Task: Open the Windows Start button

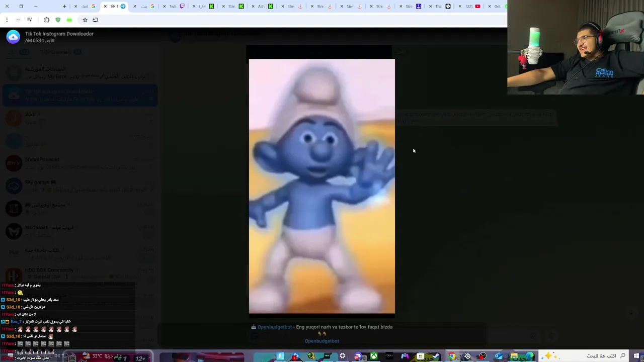Action: [x=637, y=356]
